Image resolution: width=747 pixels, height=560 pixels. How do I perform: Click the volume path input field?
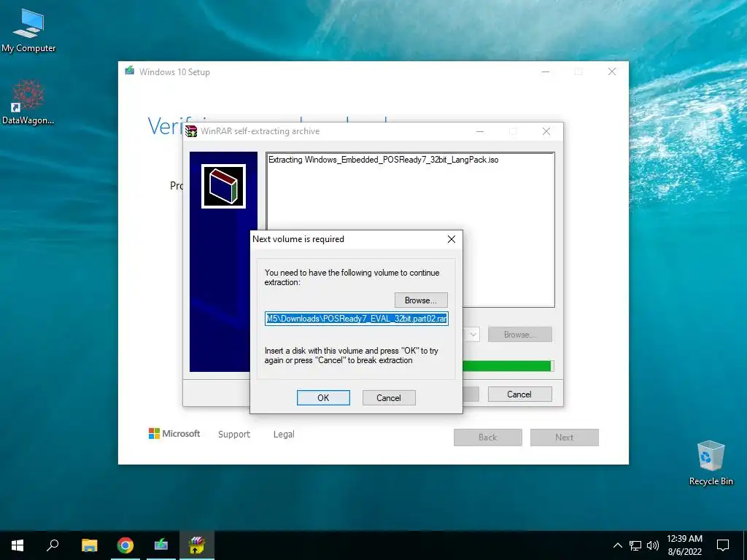pyautogui.click(x=356, y=319)
